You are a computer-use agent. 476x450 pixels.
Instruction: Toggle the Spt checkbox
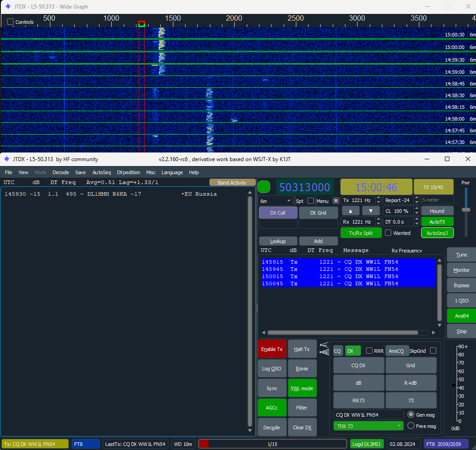pyautogui.click(x=311, y=201)
